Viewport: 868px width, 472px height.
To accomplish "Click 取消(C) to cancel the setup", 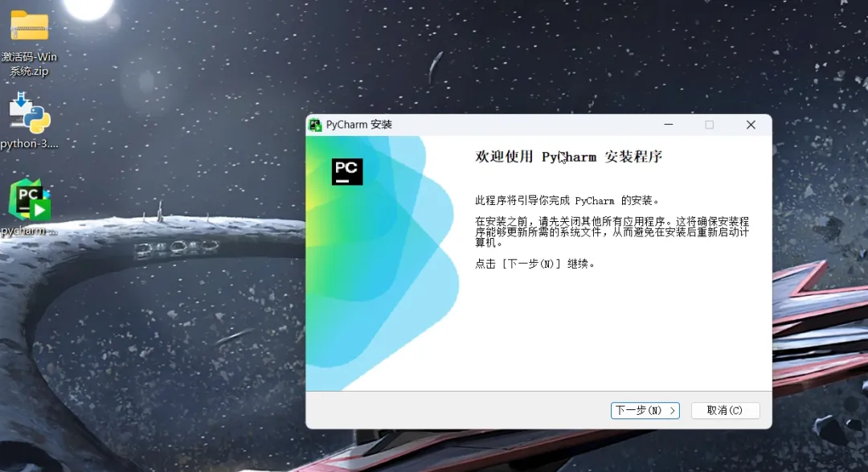I will click(x=725, y=411).
